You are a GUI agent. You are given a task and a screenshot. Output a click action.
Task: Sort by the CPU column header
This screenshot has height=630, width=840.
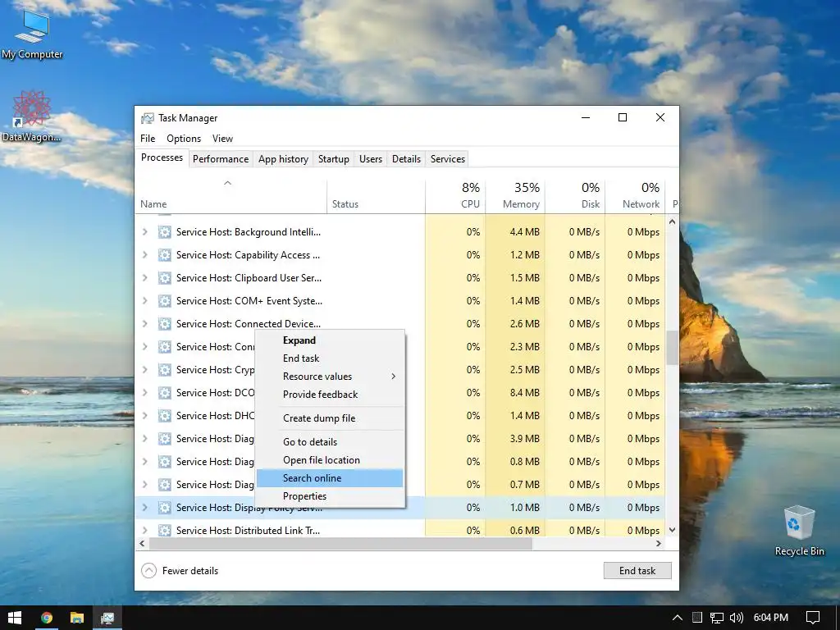pos(455,195)
